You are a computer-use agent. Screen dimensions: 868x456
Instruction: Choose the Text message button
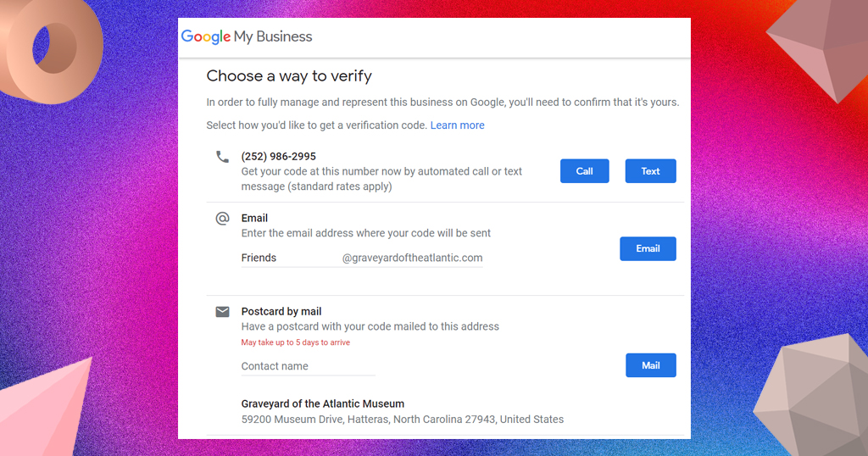point(650,171)
